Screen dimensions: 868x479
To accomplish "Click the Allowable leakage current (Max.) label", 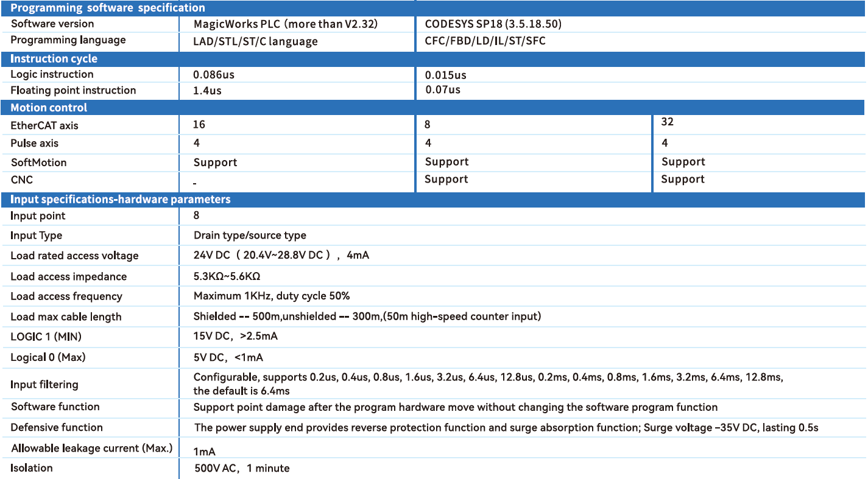I will (92, 449).
